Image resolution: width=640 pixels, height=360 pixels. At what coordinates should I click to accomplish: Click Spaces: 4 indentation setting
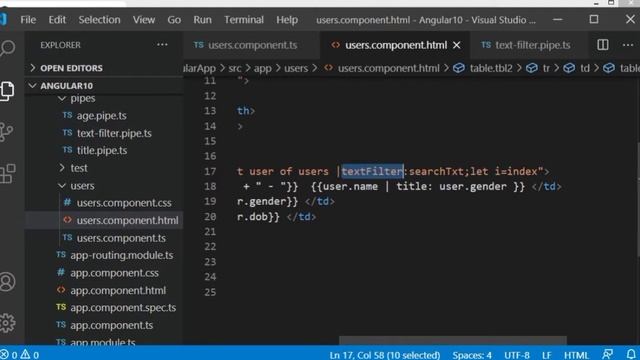[472, 355]
